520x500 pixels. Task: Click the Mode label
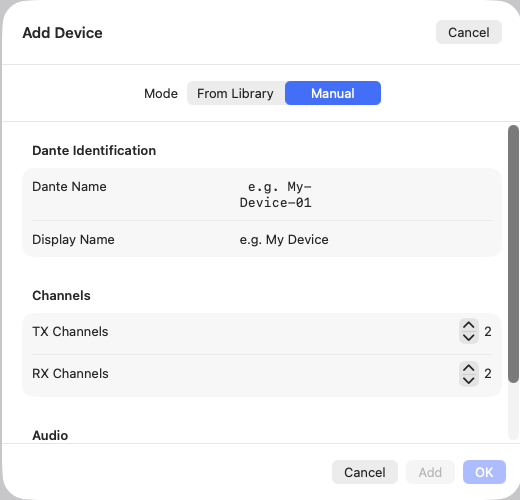coord(161,93)
